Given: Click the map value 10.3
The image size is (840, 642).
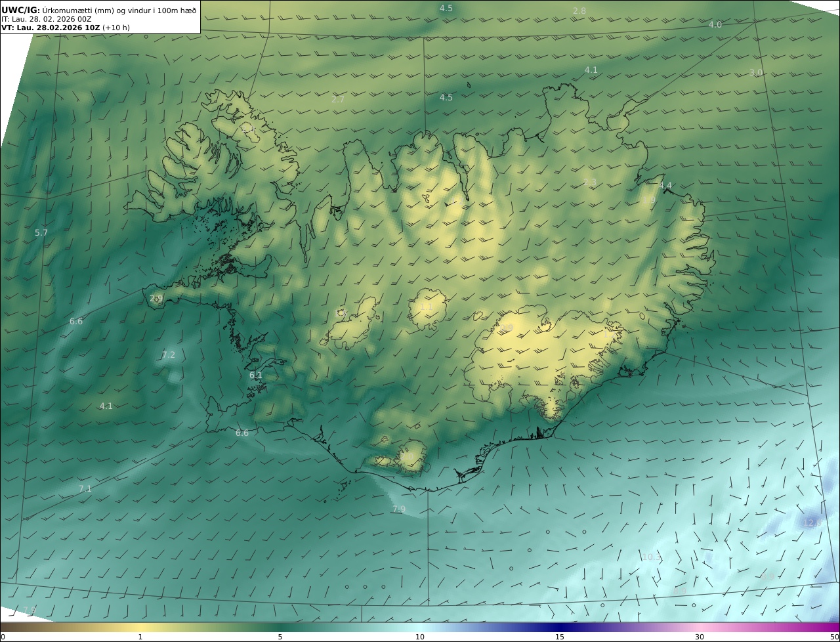Looking at the screenshot, I should coord(652,557).
